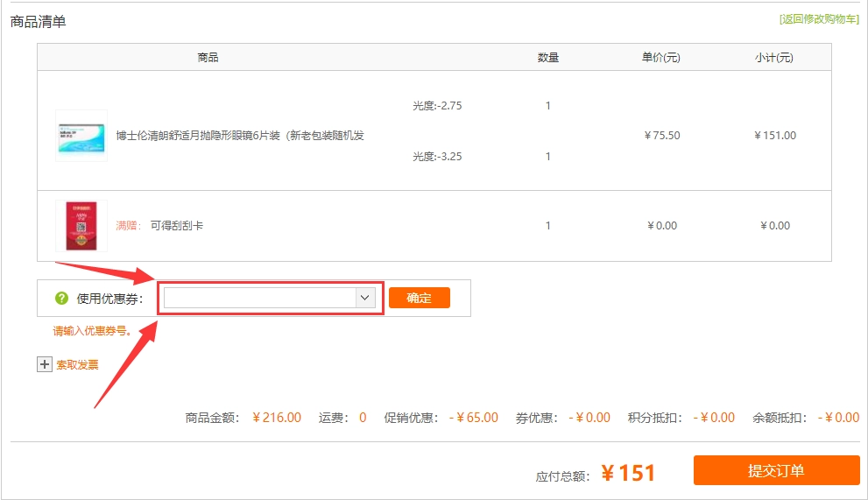This screenshot has height=500, width=868.
Task: Click the 单价(元) column header
Action: click(x=661, y=58)
